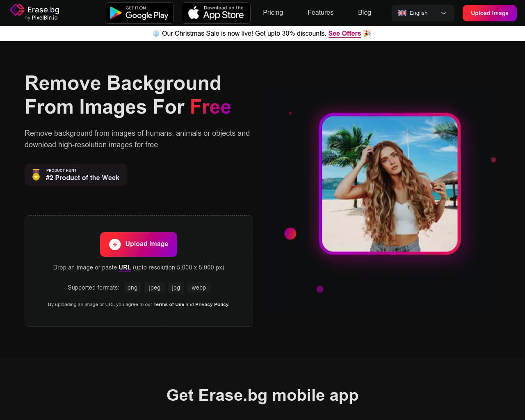Click the language dropdown chevron arrow
The height and width of the screenshot is (420, 525).
pyautogui.click(x=444, y=13)
